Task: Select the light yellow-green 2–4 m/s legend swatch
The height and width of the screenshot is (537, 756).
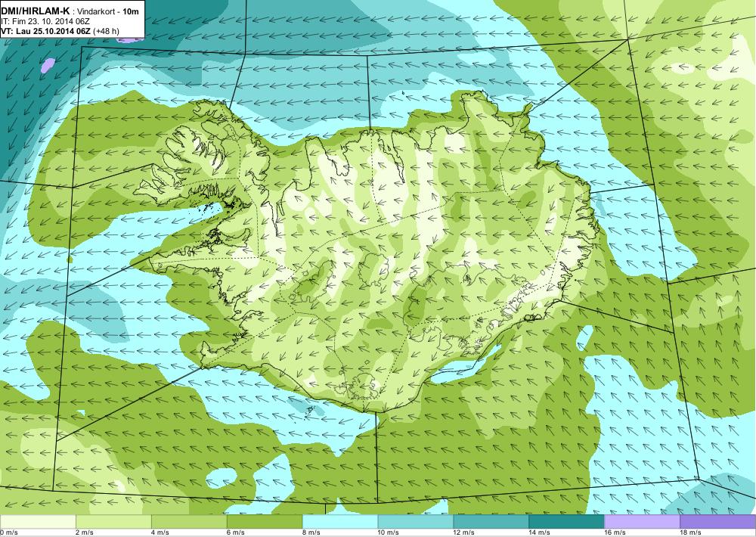Action: click(113, 522)
